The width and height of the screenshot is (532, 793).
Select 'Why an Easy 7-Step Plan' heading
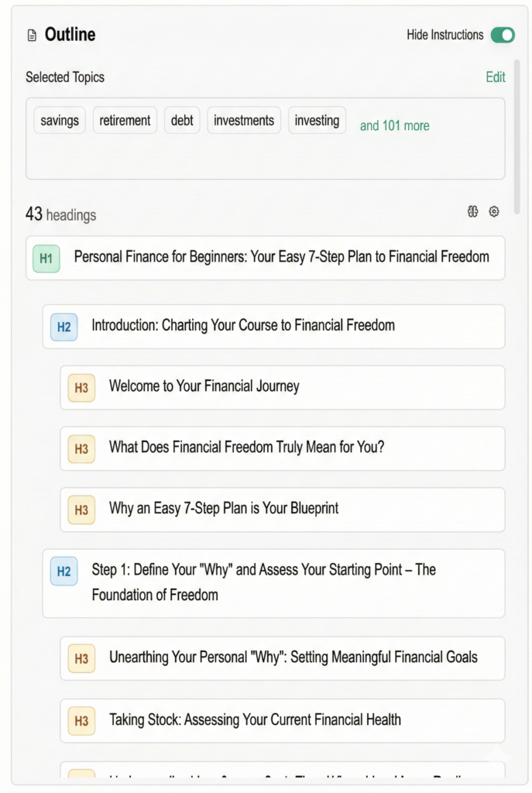pyautogui.click(x=224, y=509)
